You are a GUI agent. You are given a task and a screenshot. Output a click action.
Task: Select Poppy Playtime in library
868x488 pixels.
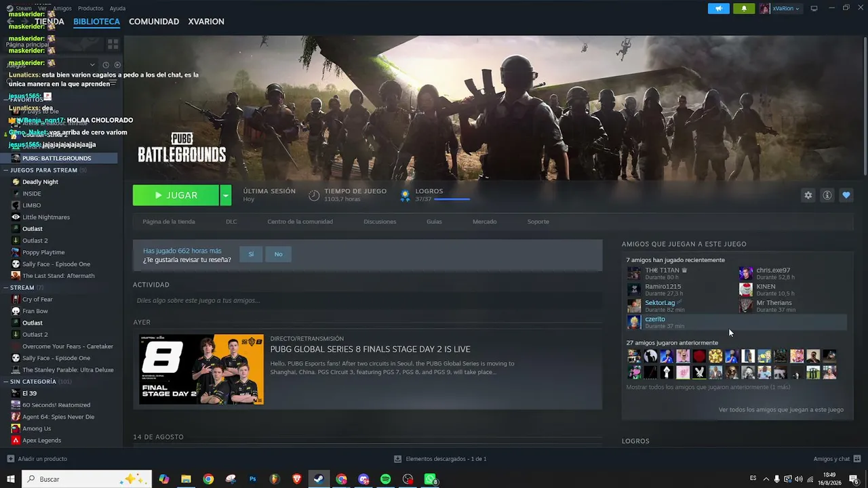(43, 252)
